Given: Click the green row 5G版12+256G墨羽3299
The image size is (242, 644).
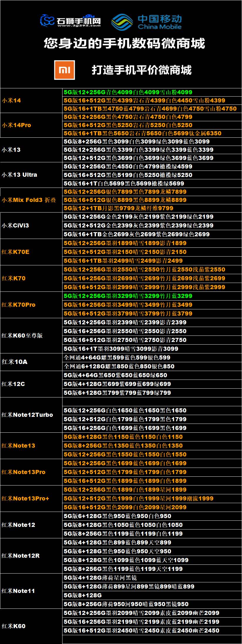Looking at the screenshot, I should (152, 296).
